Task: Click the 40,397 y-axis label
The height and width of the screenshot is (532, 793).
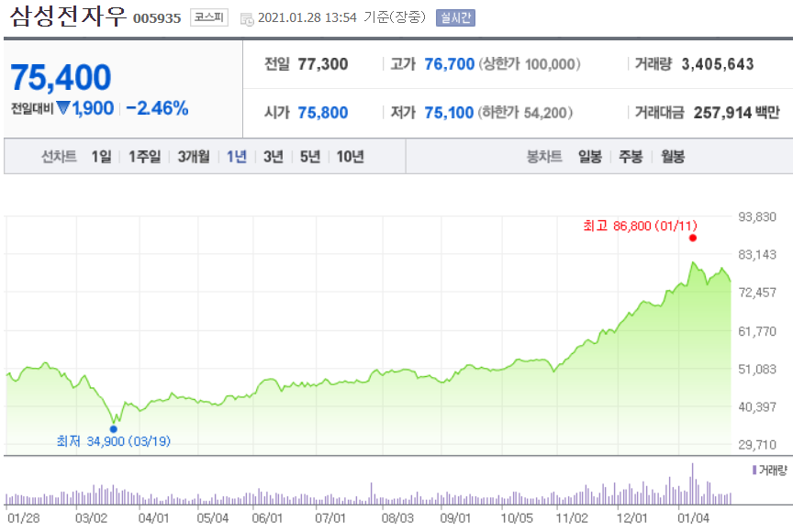Action: coord(757,406)
